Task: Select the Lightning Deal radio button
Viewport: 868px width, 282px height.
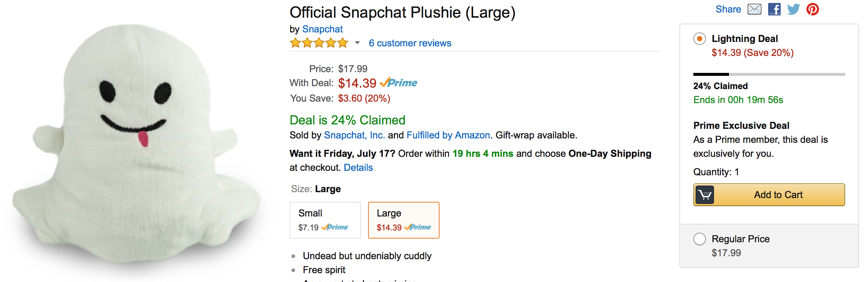Action: (699, 39)
